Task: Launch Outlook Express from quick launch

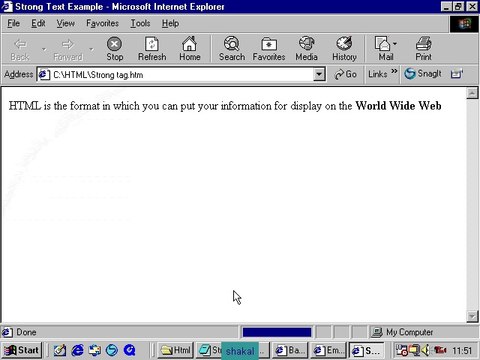Action: coord(95,350)
